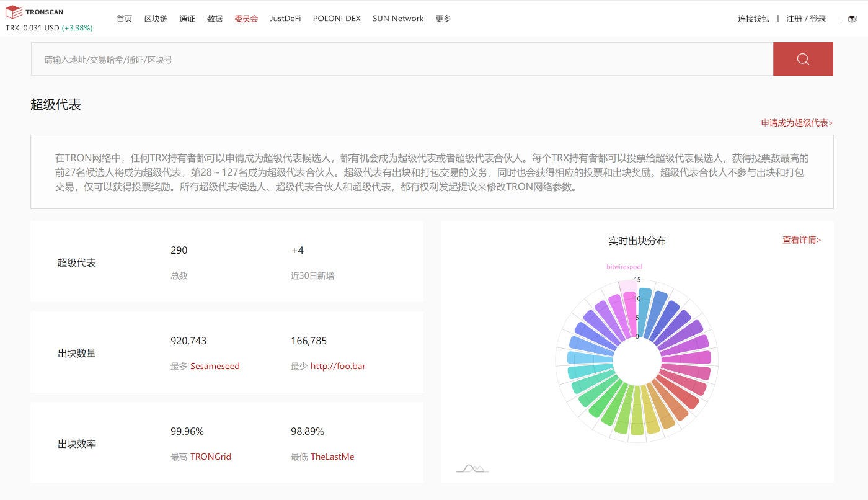
Task: Go to 首页 in the navigation bar
Action: point(124,19)
